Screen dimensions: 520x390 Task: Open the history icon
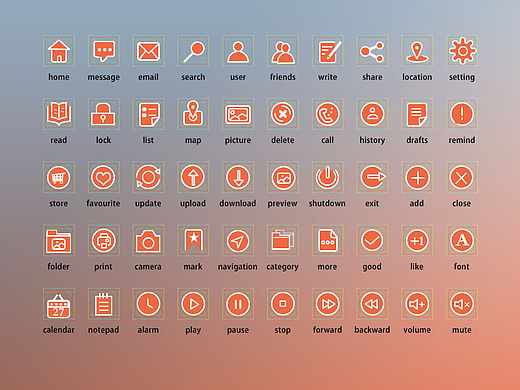(x=372, y=114)
